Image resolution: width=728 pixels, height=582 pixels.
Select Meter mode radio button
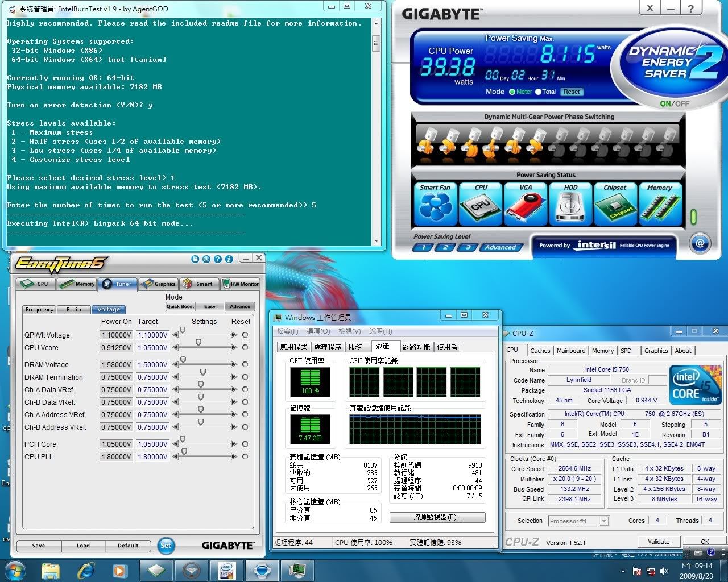click(512, 92)
